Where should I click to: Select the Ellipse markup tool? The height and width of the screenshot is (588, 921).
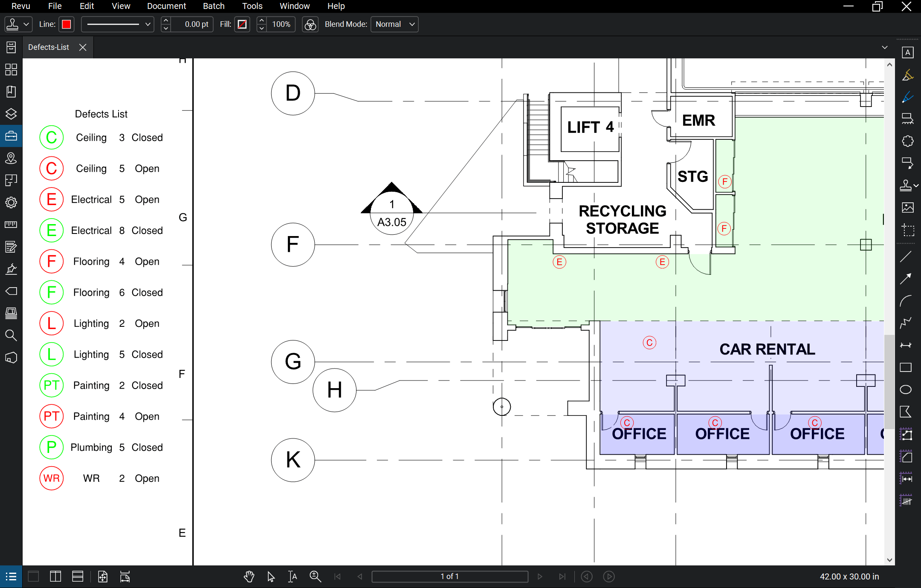coord(906,389)
